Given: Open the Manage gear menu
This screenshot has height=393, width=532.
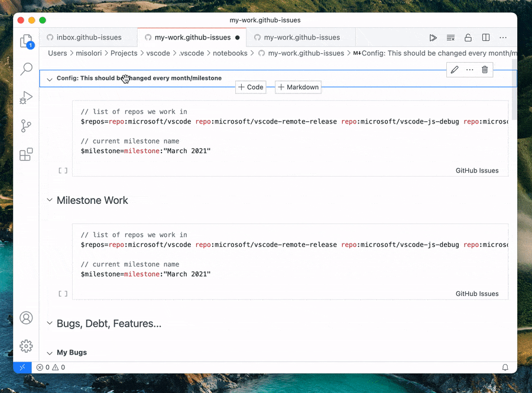Looking at the screenshot, I should [x=26, y=346].
